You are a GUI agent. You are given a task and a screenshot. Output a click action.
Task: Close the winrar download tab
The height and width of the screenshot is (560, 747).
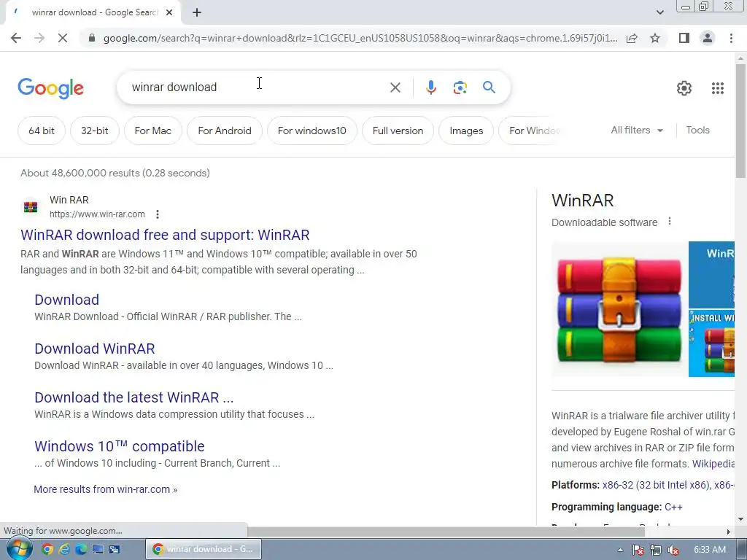coord(169,12)
